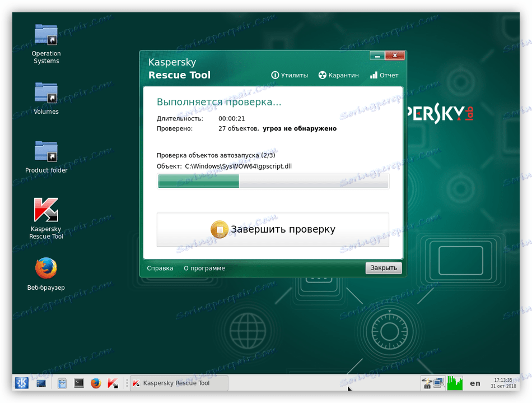Launch the terminal from the taskbar
The image size is (532, 403).
(79, 383)
